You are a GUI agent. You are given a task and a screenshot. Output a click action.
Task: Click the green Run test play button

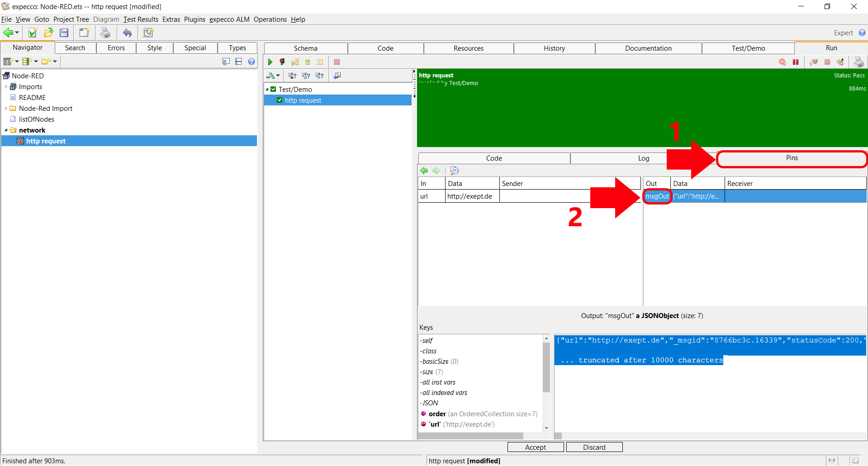pos(270,62)
